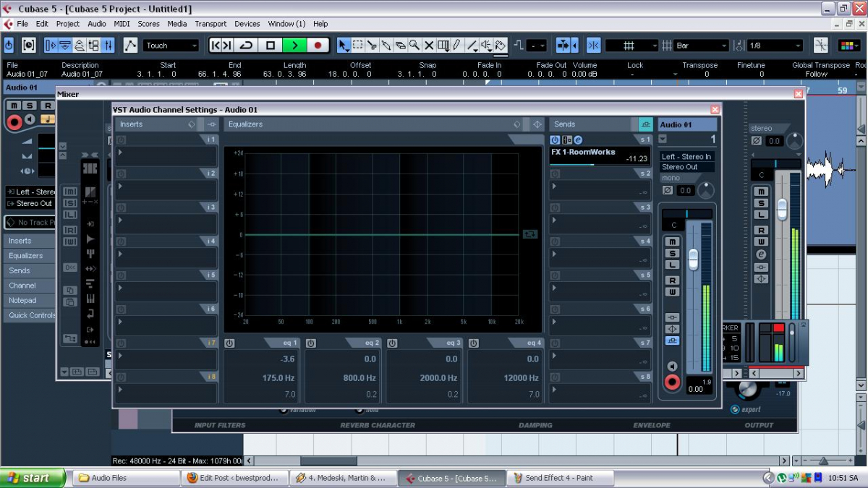Open the Transport menu

210,24
